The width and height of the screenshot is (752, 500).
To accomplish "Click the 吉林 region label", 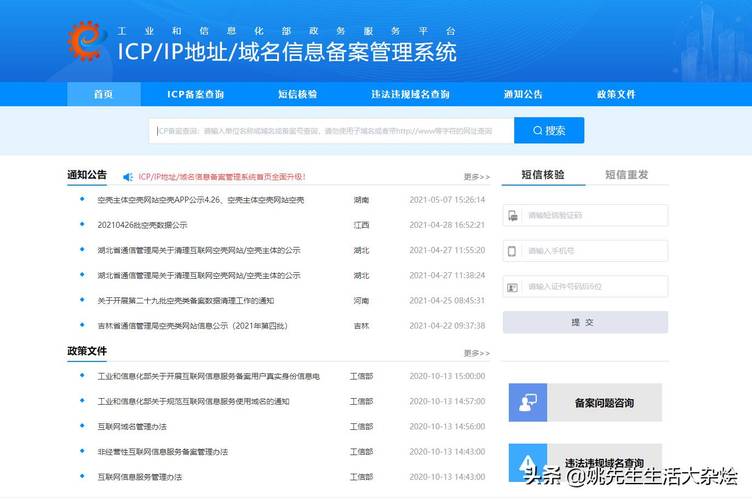I will [361, 326].
